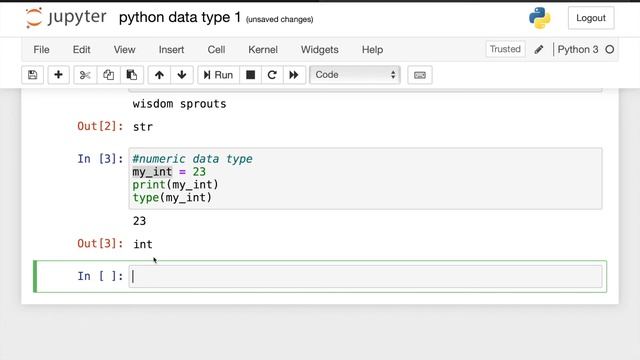Open the Insert menu
The image size is (640, 360).
pos(171,49)
